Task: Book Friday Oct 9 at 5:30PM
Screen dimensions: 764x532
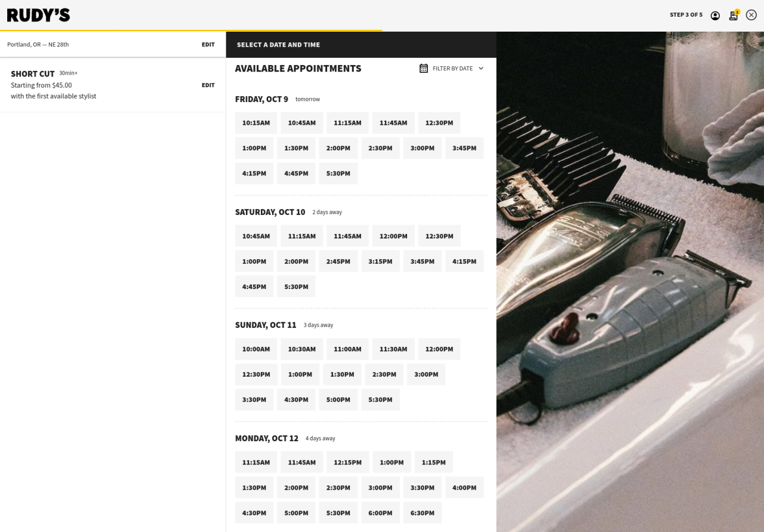Action: point(338,173)
